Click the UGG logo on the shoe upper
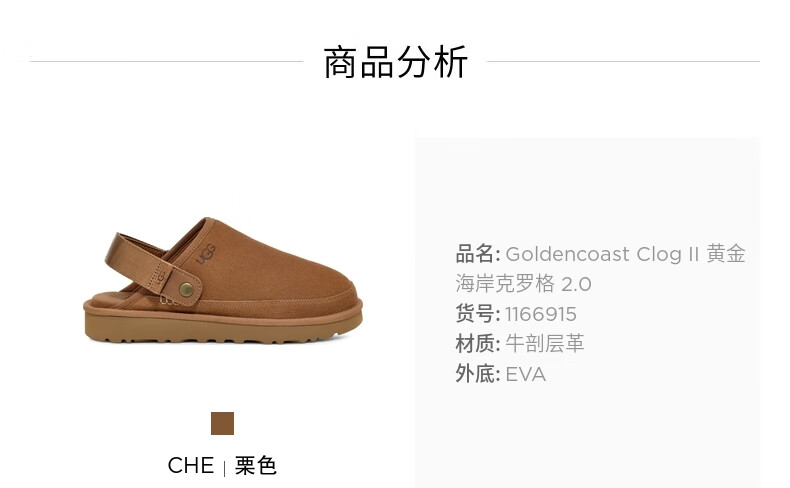Viewport: 790px width, 488px height. tap(206, 254)
